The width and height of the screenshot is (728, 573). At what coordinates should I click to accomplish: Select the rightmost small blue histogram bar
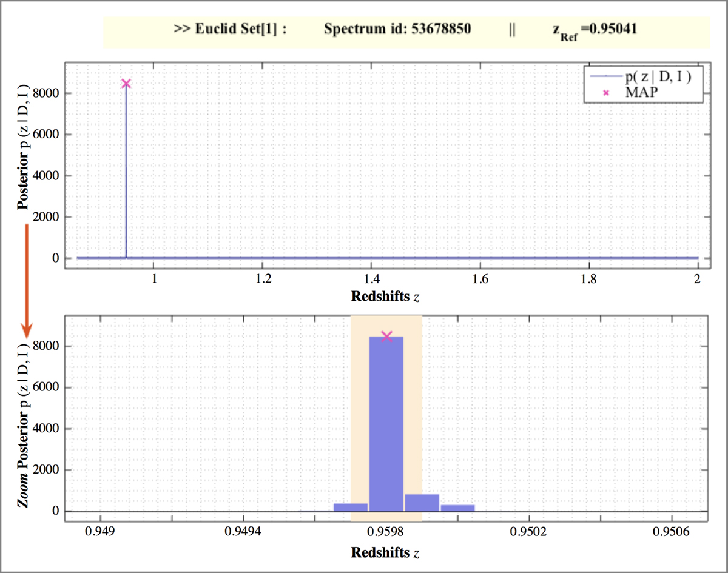457,508
